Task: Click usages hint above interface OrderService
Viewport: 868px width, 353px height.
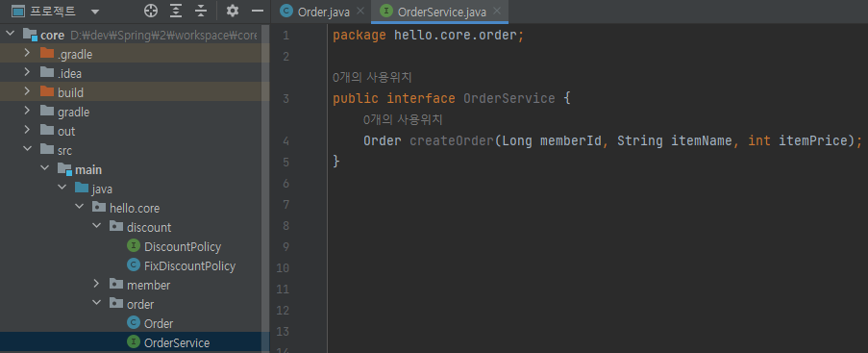Action: point(372,78)
